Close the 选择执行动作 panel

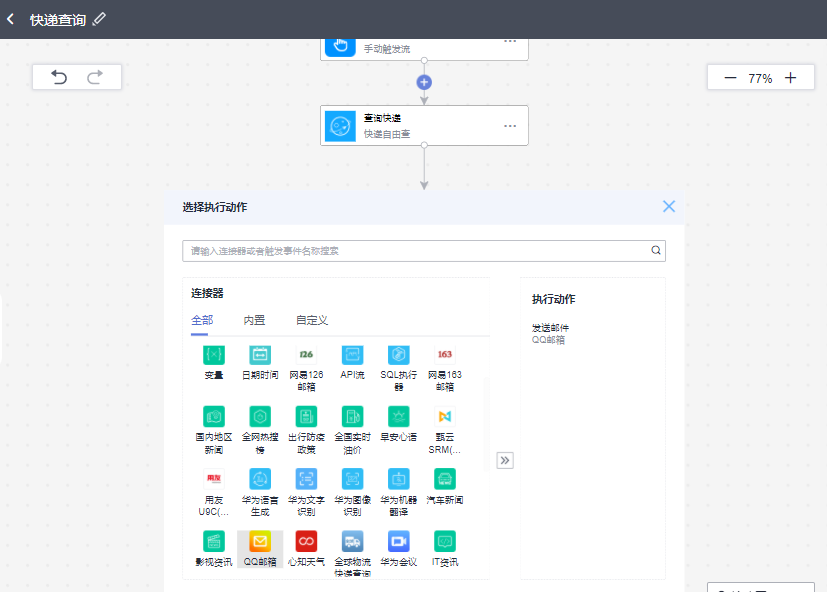click(669, 206)
